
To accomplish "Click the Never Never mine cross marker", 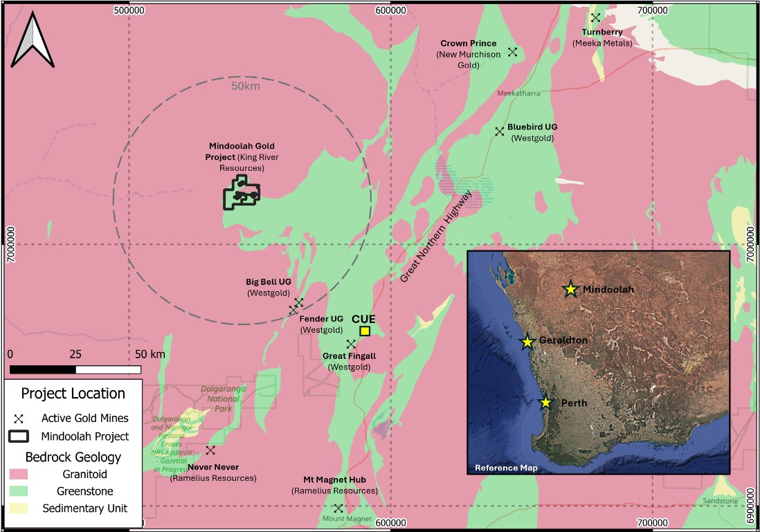I will click(x=210, y=450).
